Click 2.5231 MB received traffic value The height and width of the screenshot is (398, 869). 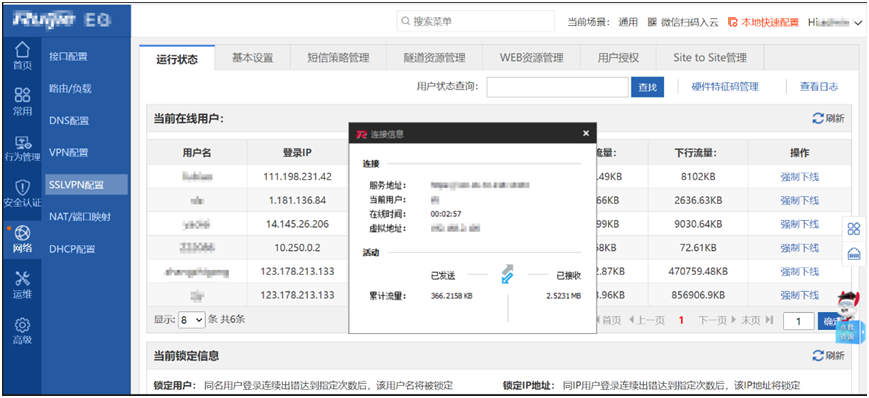(564, 296)
